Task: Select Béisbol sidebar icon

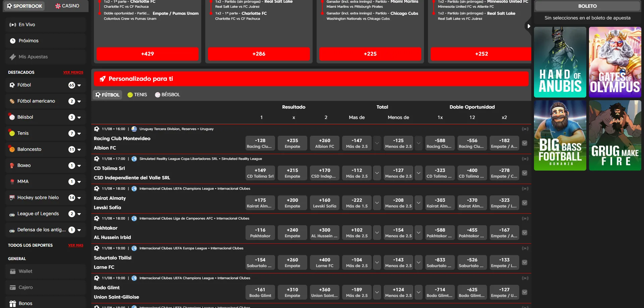Action: pyautogui.click(x=12, y=117)
